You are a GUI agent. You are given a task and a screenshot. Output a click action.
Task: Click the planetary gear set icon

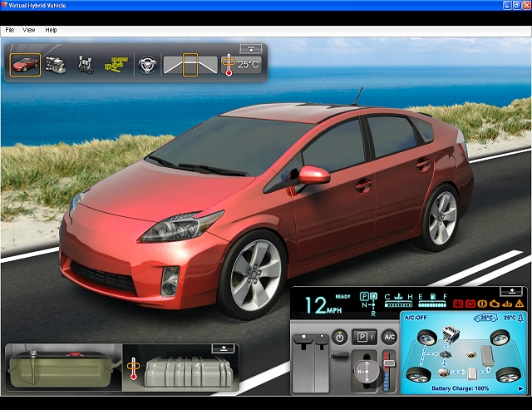click(x=147, y=65)
